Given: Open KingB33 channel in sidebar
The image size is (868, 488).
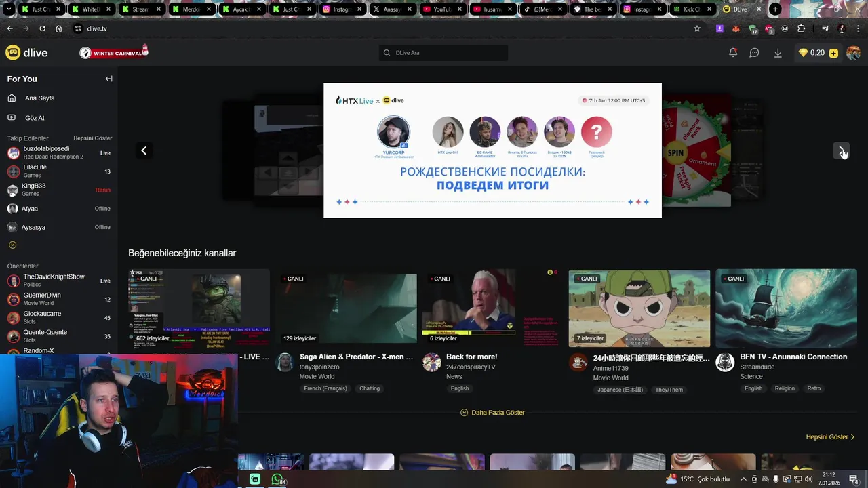Looking at the screenshot, I should coord(58,190).
